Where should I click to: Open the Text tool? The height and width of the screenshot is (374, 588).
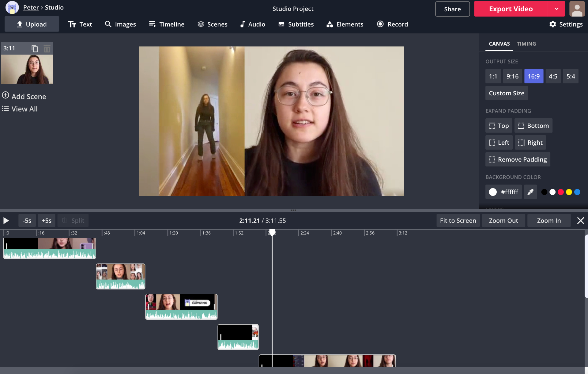coord(80,24)
